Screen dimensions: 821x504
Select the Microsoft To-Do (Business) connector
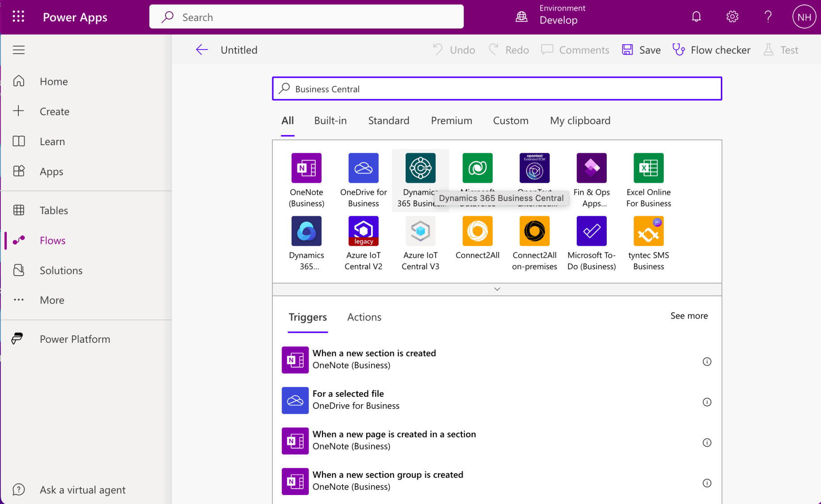(x=591, y=231)
